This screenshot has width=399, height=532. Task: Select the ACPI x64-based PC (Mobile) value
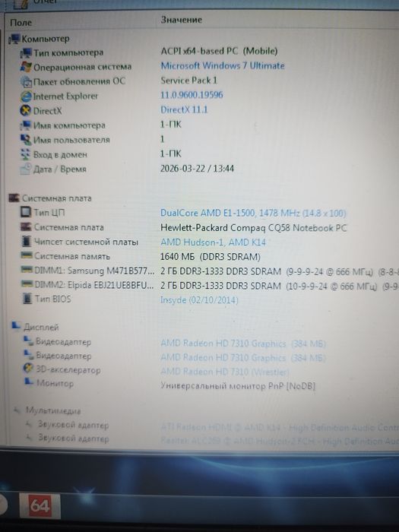[219, 51]
